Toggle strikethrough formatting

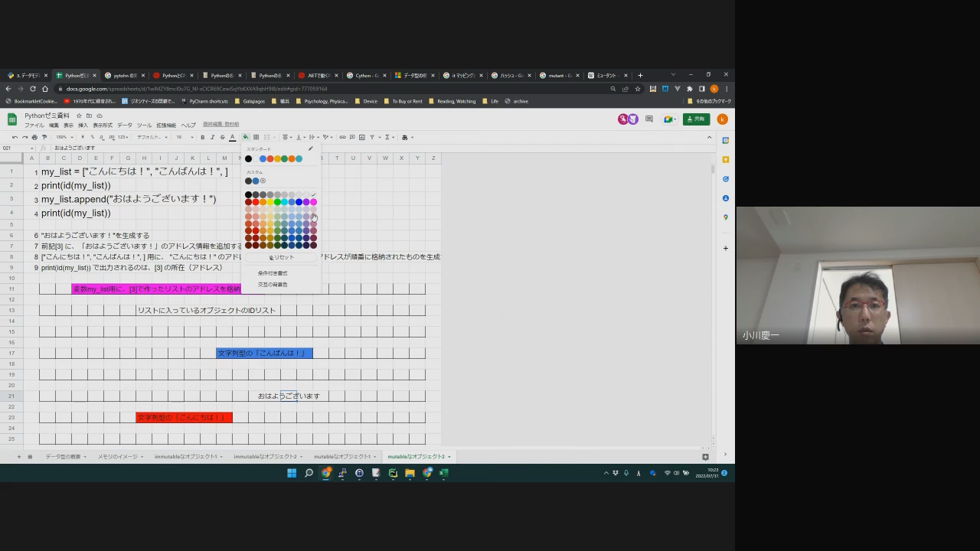(222, 138)
